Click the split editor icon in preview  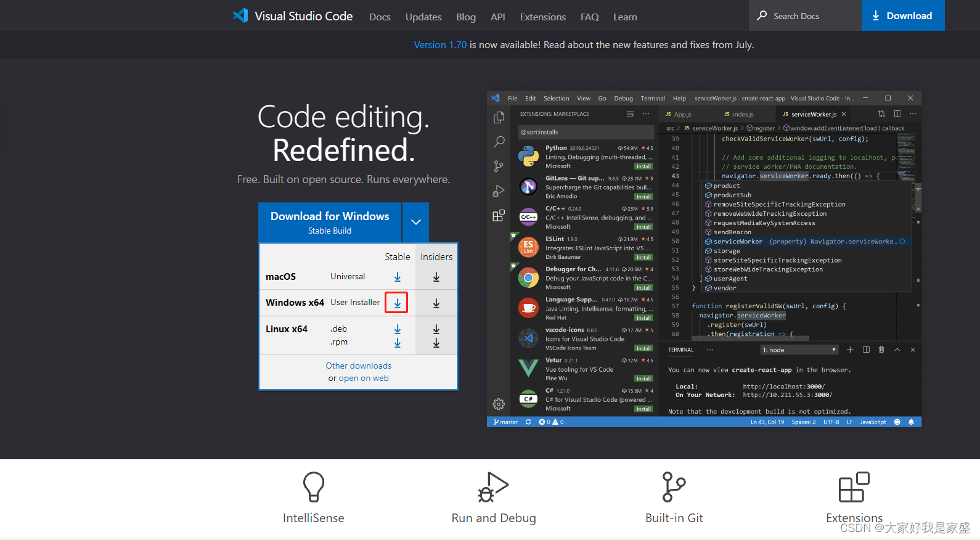pyautogui.click(x=897, y=114)
